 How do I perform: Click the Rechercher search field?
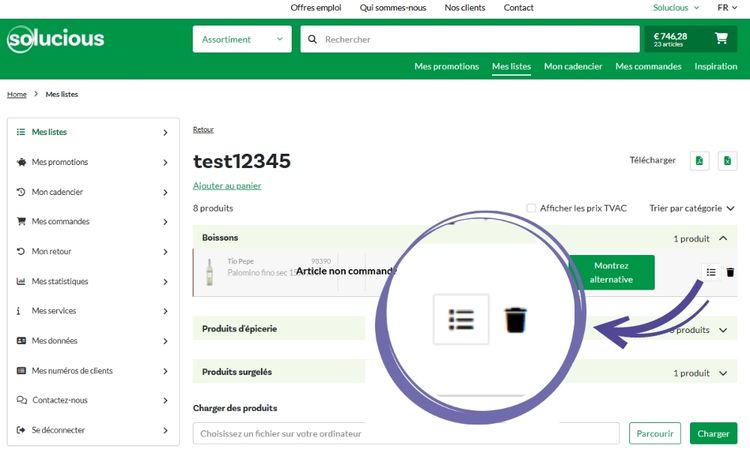[x=470, y=40]
